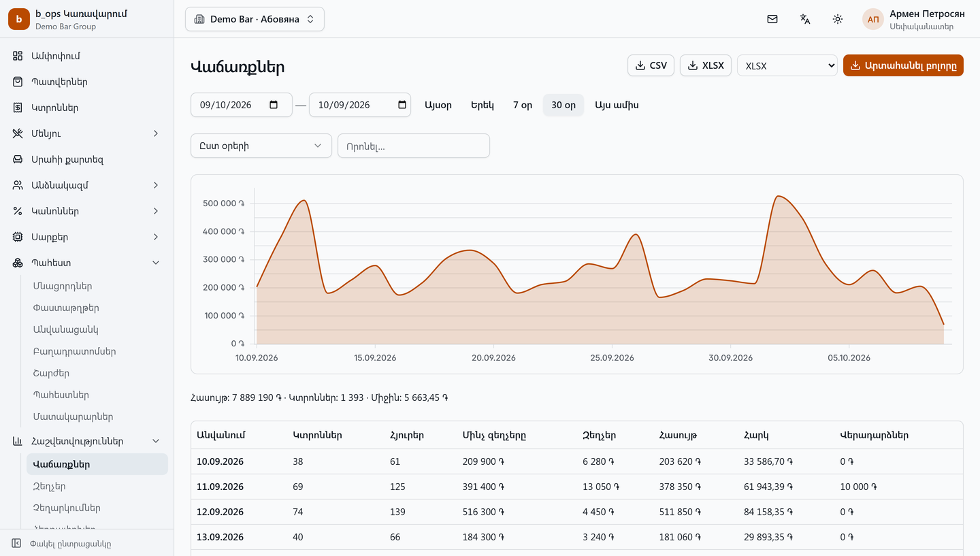Viewport: 980px width, 556px height.
Task: Open Սրահի քարտեզ in the sidebar
Action: pos(87,159)
